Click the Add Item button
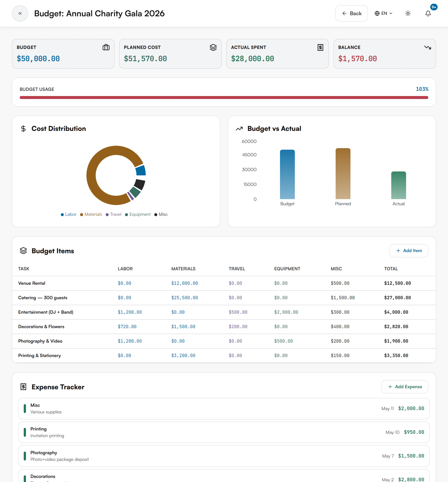This screenshot has width=448, height=482. [x=409, y=251]
